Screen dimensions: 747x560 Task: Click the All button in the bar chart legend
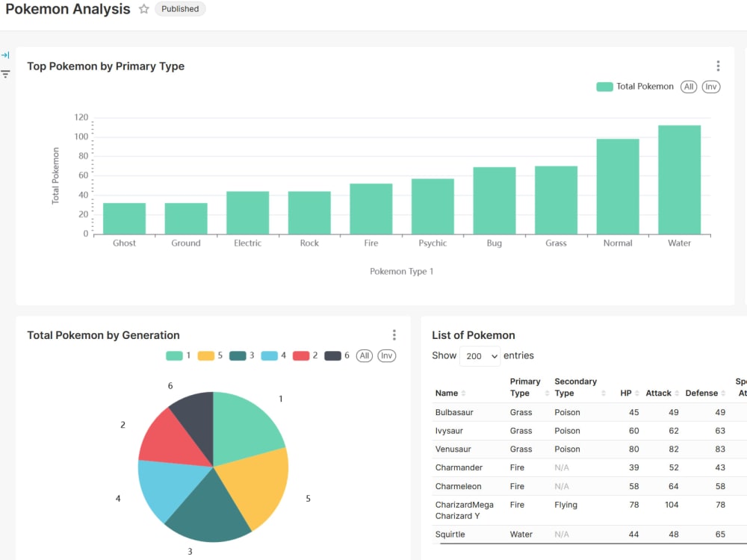(x=689, y=87)
